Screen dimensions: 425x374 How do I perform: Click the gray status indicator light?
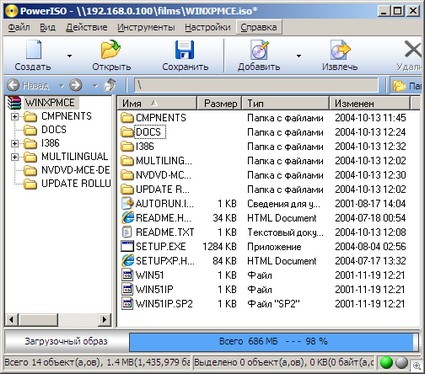point(402,363)
